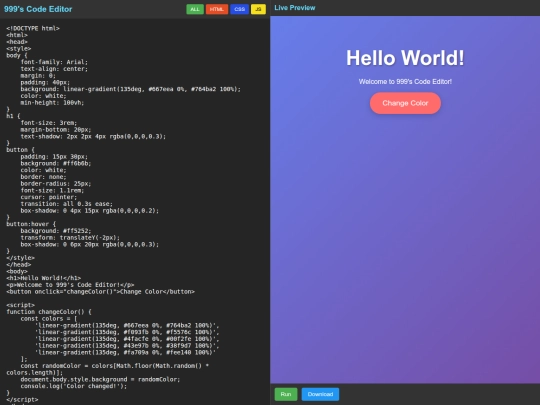Click the button:hover { selector line
Viewport: 540px width, 405px height.
pos(31,224)
